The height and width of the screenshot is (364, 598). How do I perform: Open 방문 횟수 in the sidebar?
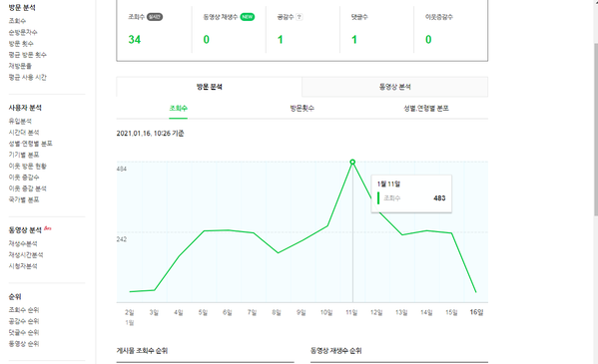[x=21, y=44]
